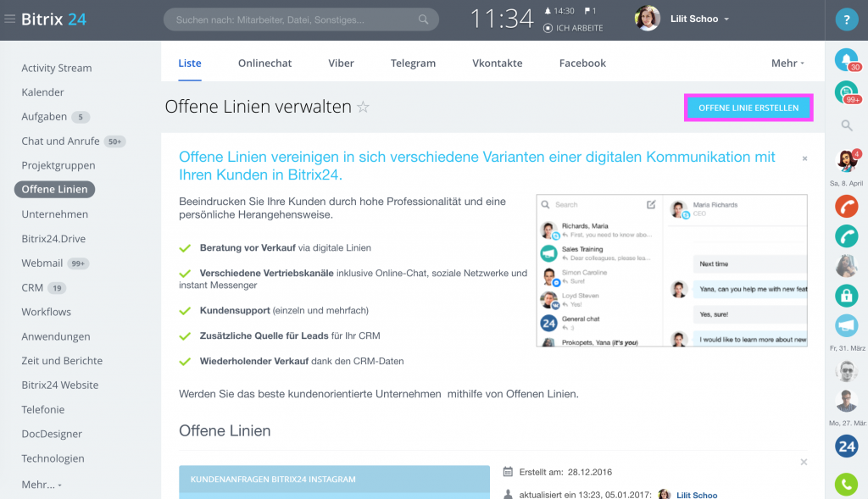Close the Offene Linien info banner
Screen dimensions: 868x499
805,158
